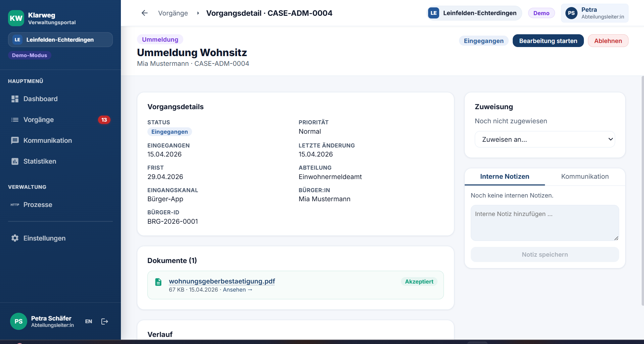The height and width of the screenshot is (344, 644).
Task: Open wohnungsgeberbestaetigung.pdf link
Action: (222, 281)
